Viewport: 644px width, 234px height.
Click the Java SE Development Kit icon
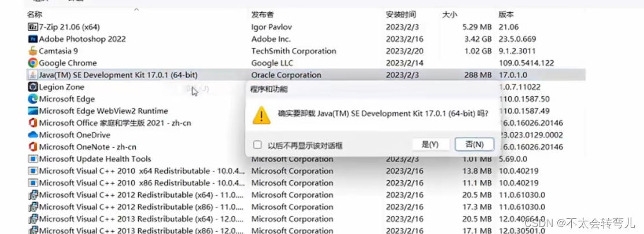[x=32, y=75]
